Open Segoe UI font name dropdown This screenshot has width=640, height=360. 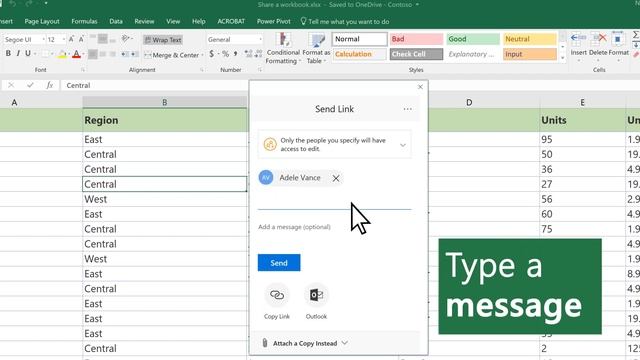pyautogui.click(x=43, y=39)
